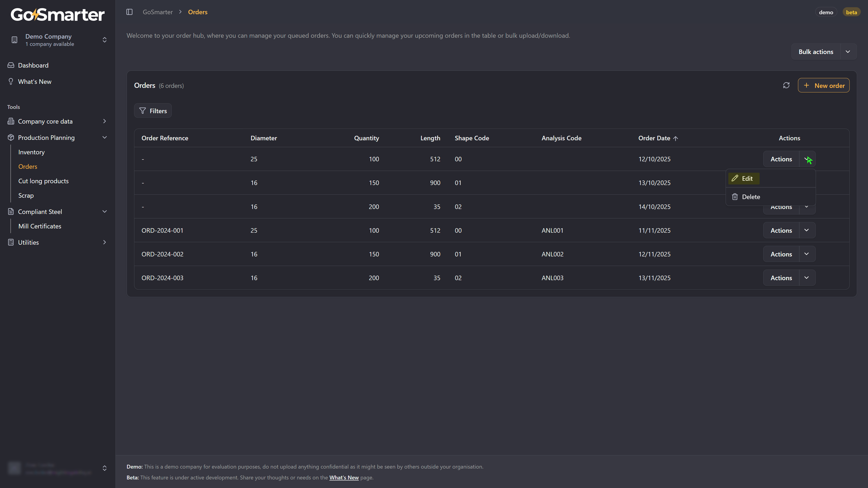This screenshot has width=868, height=488.
Task: Click the GoSmarter logo
Action: (57, 14)
